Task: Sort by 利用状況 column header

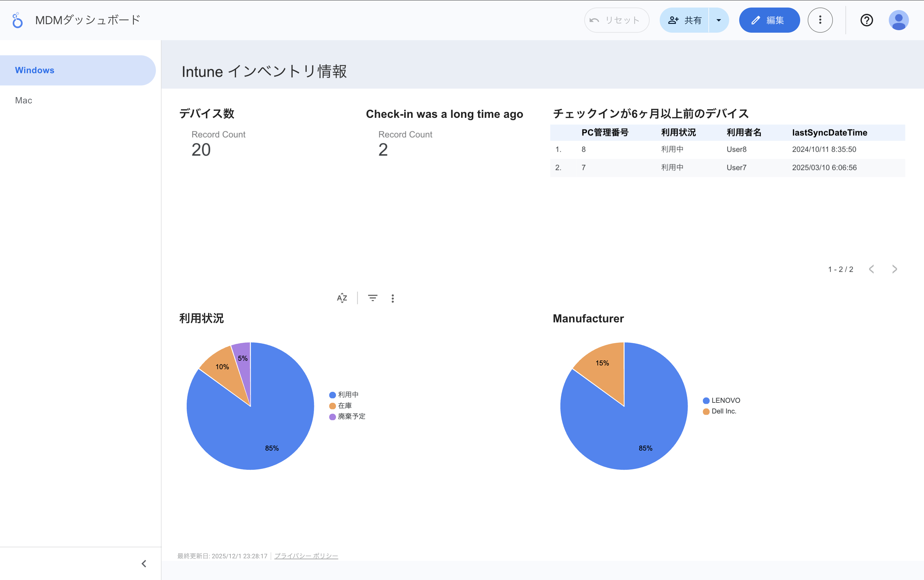Action: pyautogui.click(x=678, y=133)
